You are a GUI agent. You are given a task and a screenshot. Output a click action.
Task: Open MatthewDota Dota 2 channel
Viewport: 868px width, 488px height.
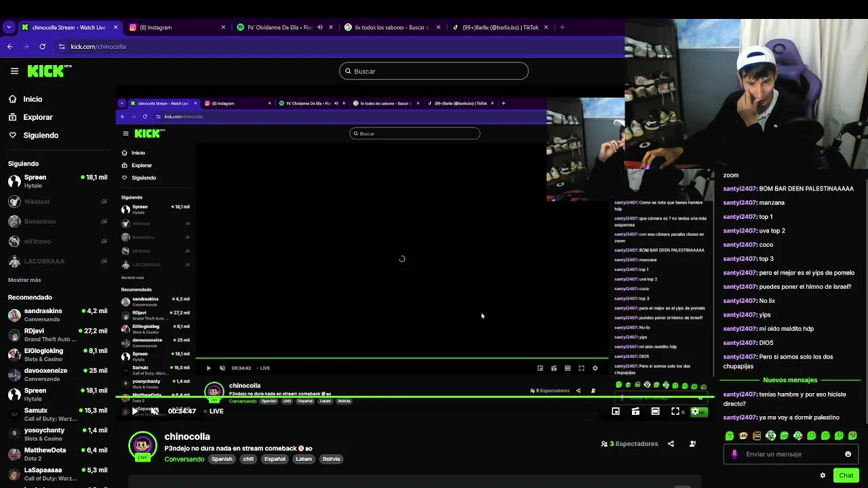[x=57, y=453]
